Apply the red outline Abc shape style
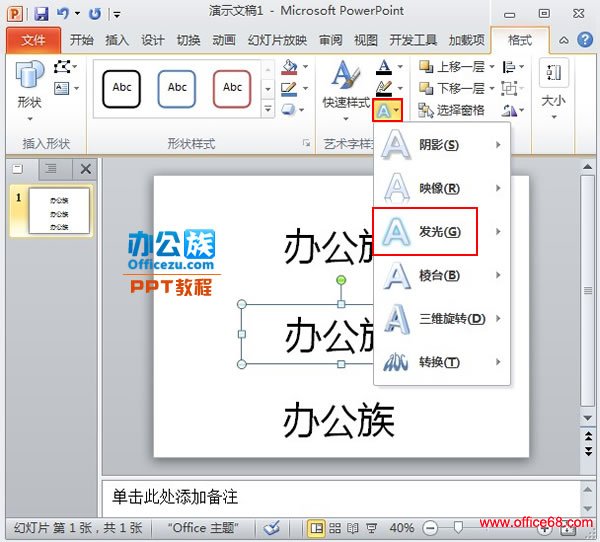 point(232,88)
